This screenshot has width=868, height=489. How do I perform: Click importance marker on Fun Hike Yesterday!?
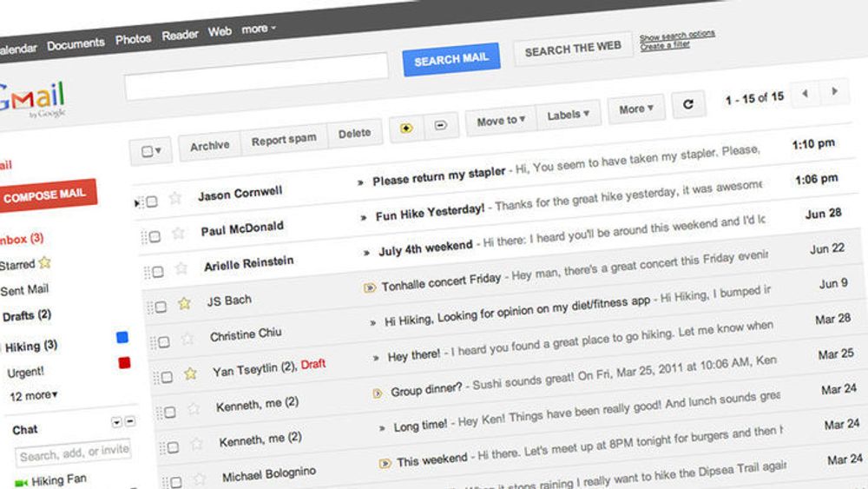[363, 218]
